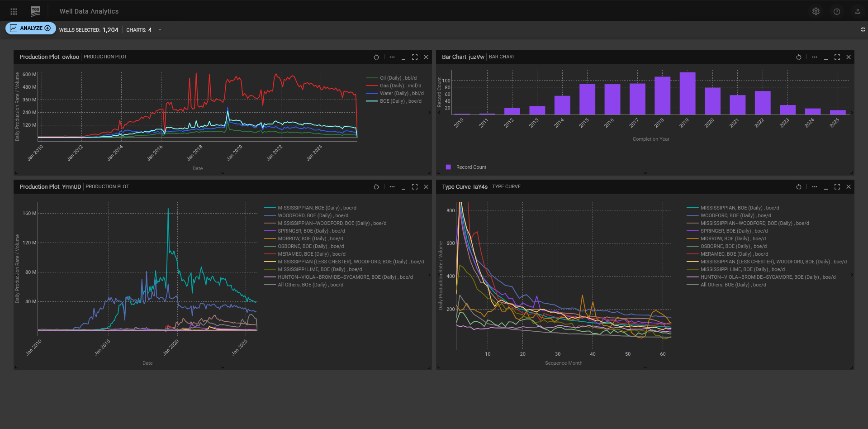Screen dimensions: 868x429
Task: Expand the bottom chevron under Bar Chart panel
Action: 645,173
